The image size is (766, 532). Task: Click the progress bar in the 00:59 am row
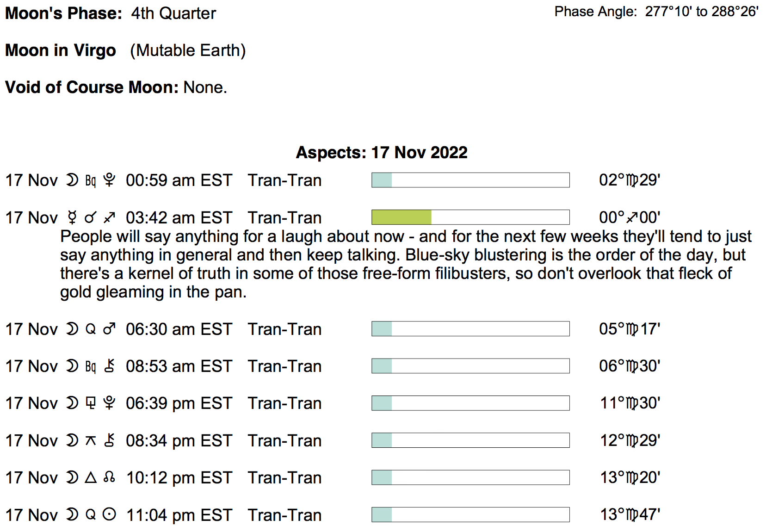pos(470,180)
